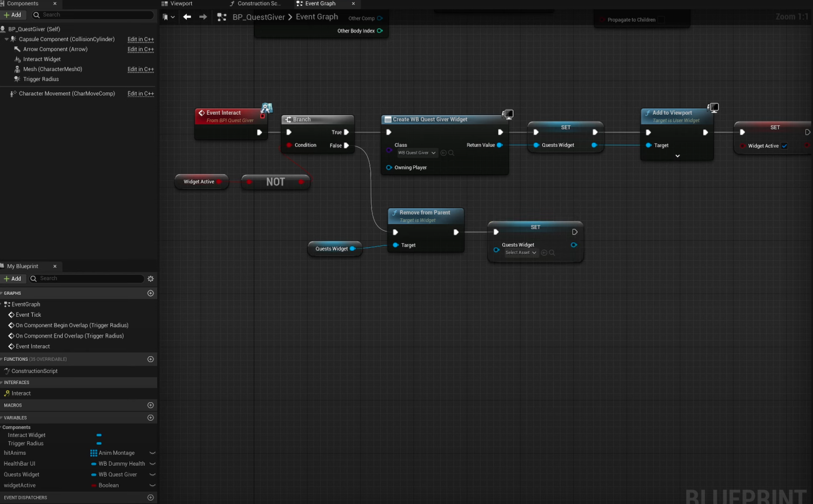Switch to the Construction Script tab

click(x=259, y=4)
